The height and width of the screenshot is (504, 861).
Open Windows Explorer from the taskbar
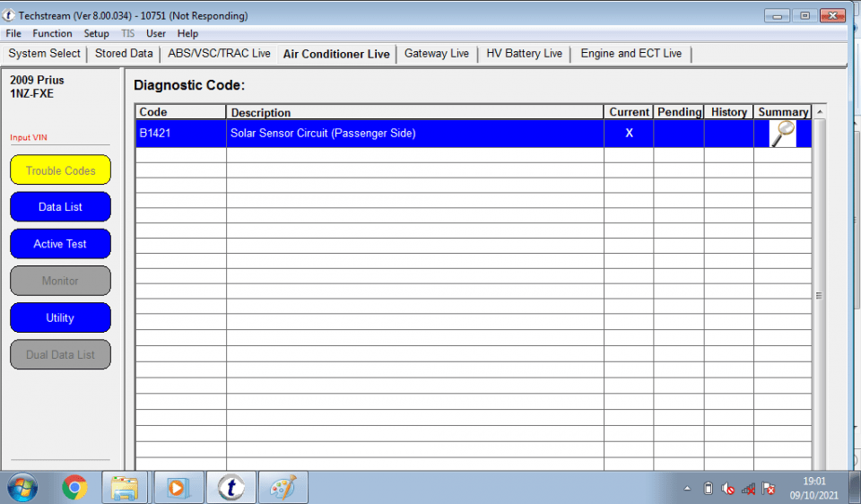[126, 488]
